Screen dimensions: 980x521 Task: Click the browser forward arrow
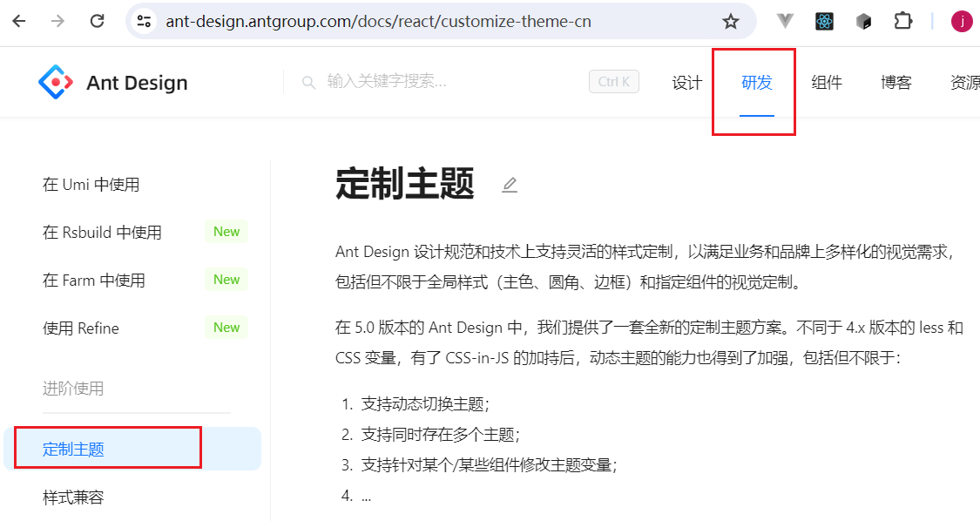(58, 21)
